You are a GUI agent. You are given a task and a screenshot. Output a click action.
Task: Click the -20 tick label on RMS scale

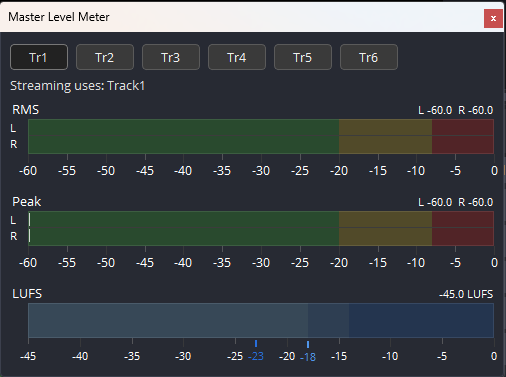[339, 171]
